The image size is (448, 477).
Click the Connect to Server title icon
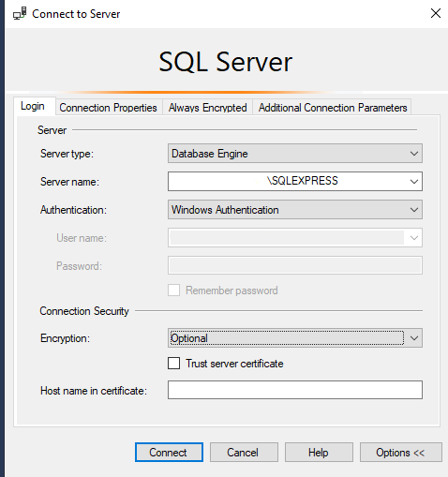20,14
